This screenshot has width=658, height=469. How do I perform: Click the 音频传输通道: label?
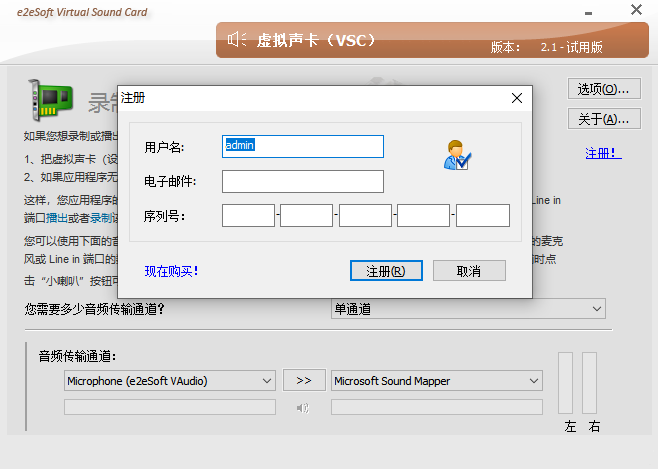(x=77, y=356)
